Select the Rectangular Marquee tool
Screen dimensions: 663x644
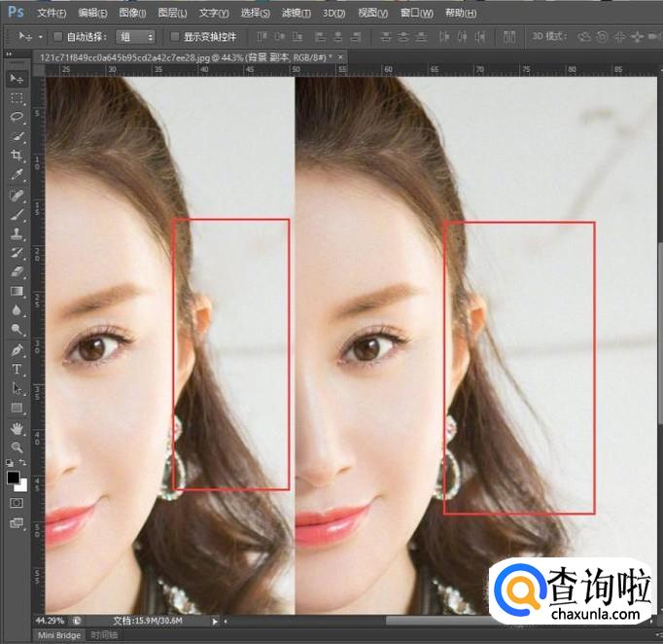[17, 97]
